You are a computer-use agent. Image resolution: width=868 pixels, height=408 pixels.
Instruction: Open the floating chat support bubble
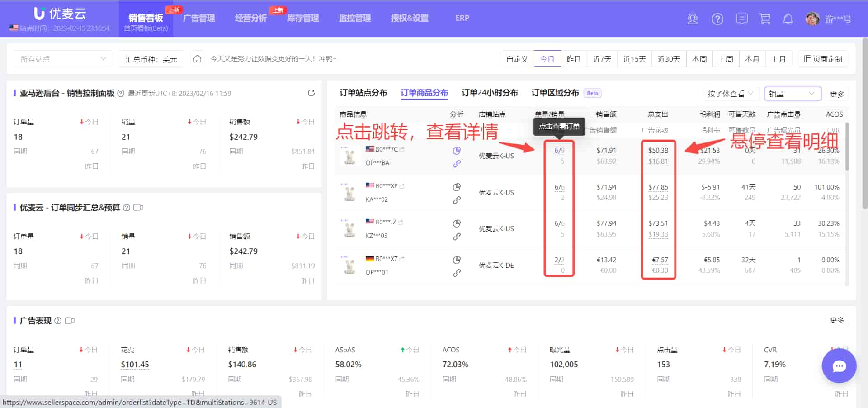point(839,366)
